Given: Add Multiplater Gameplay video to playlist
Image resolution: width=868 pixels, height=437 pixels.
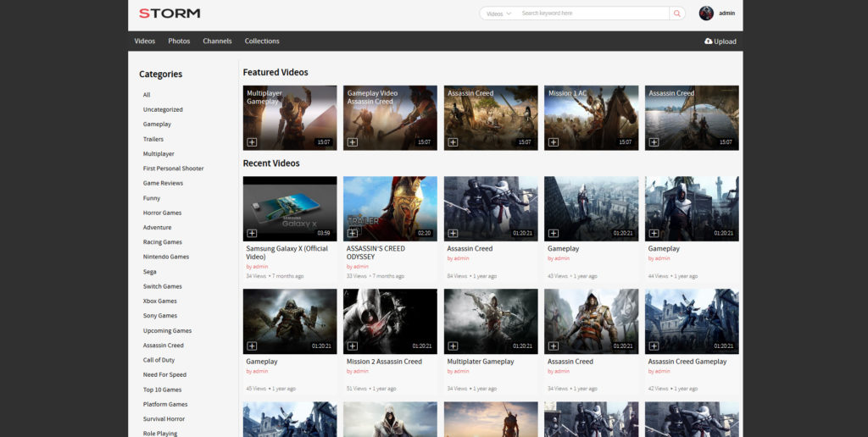Looking at the screenshot, I should pyautogui.click(x=453, y=346).
